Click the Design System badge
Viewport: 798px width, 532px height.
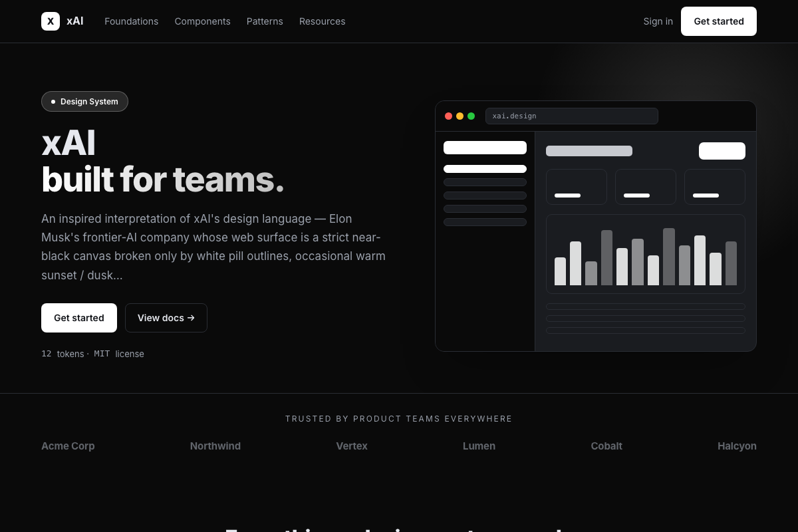84,101
